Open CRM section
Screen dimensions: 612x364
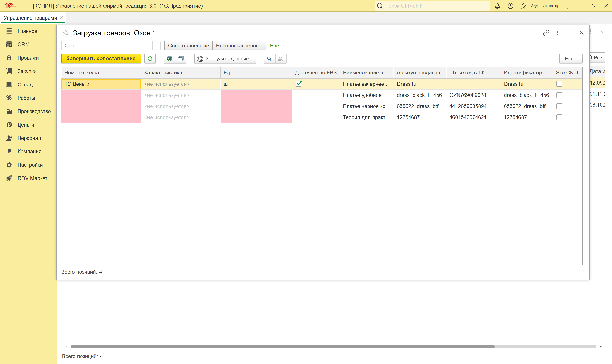[x=24, y=44]
